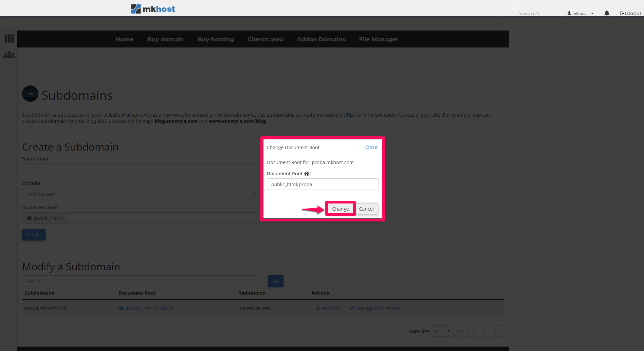
Task: Click the search magnifier icon
Action: tap(513, 8)
